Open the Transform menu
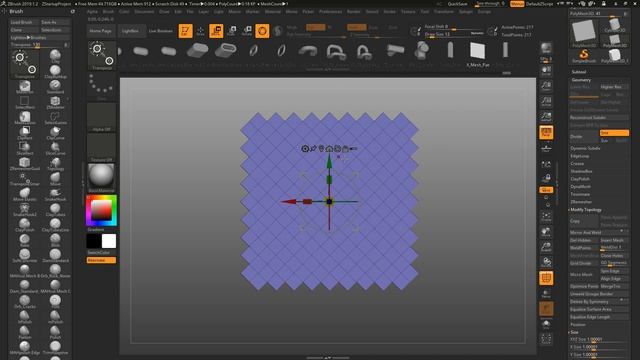 443,12
